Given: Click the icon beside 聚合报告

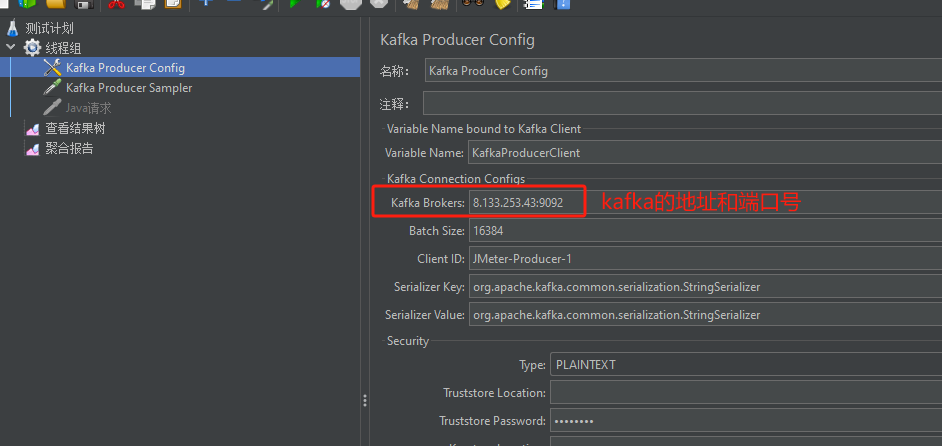Looking at the screenshot, I should [x=32, y=148].
